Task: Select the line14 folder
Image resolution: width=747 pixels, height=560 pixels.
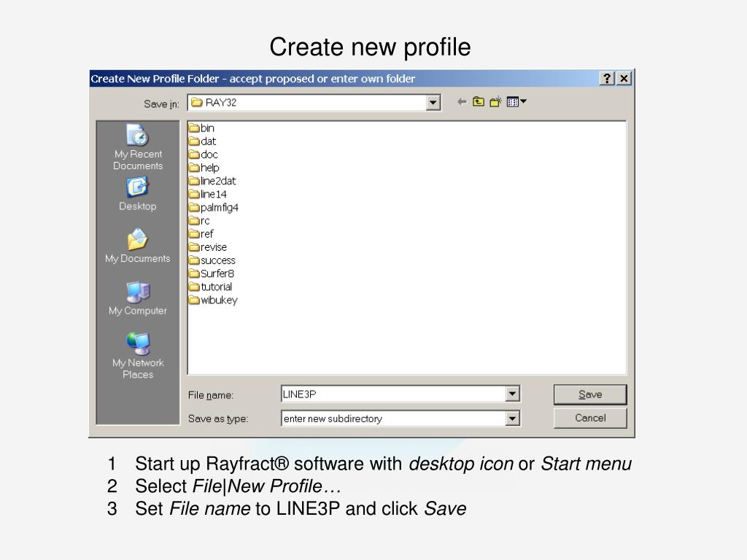Action: pyautogui.click(x=208, y=194)
